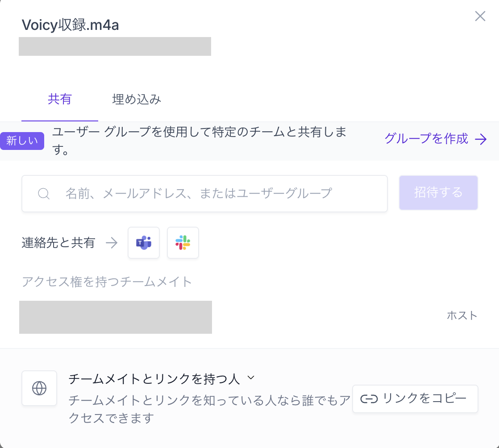499x448 pixels.
Task: Click the リンクをコピー button
Action: point(415,398)
